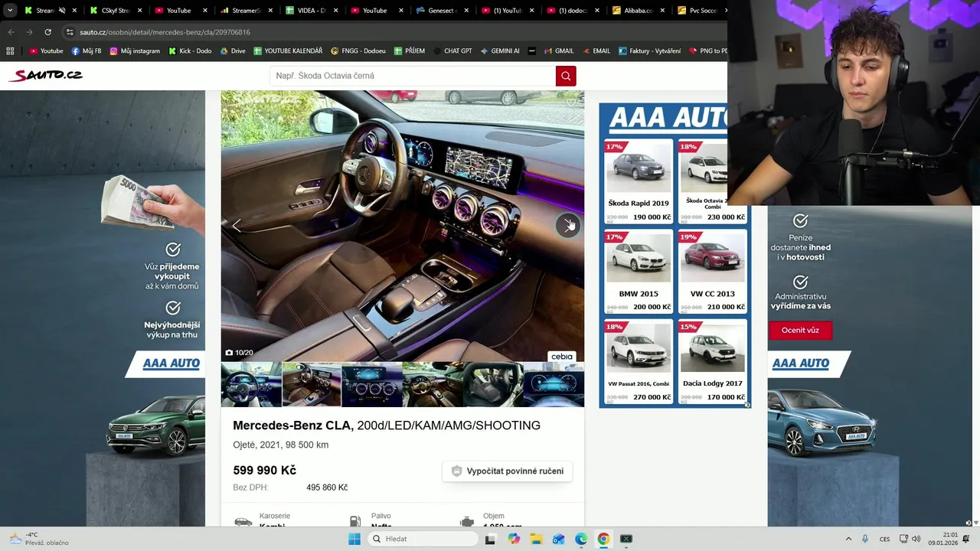Viewport: 980px width, 551px height.
Task: Click the Chrome icon in the taskbar
Action: pos(603,539)
